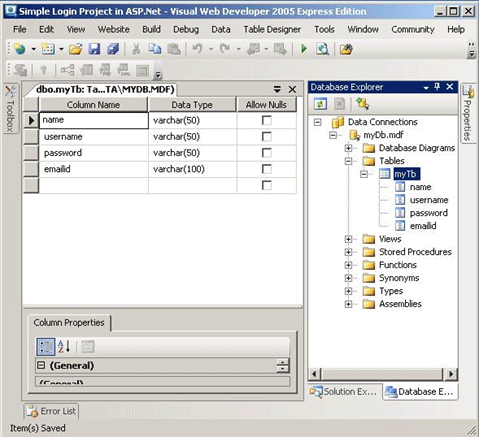The image size is (479, 437).
Task: Click the Column Name header
Action: click(x=93, y=105)
